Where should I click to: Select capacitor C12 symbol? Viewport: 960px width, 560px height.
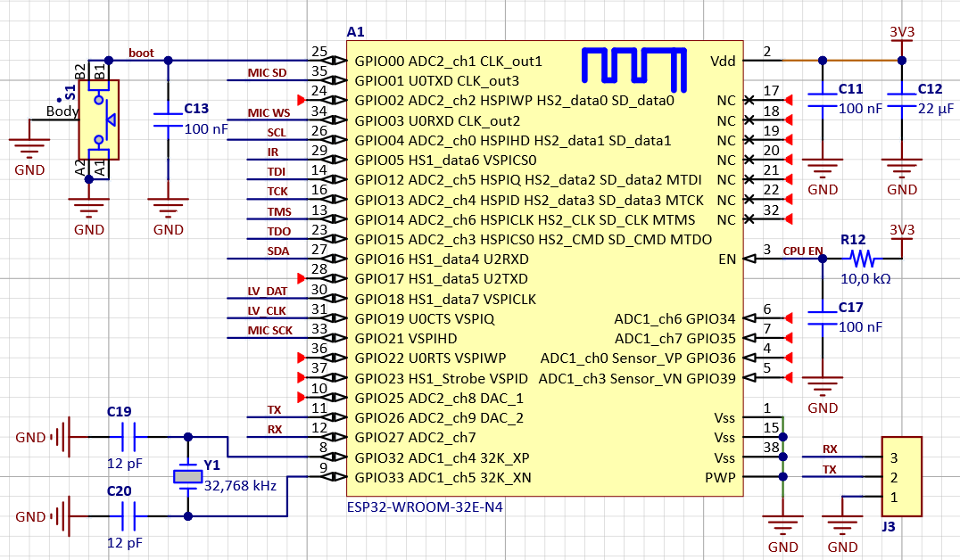click(902, 101)
